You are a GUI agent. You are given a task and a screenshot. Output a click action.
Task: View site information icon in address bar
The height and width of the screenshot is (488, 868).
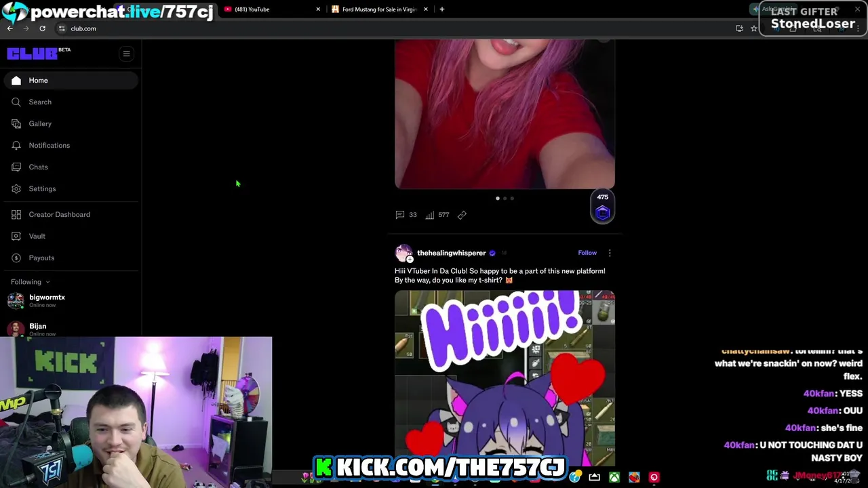tap(62, 28)
